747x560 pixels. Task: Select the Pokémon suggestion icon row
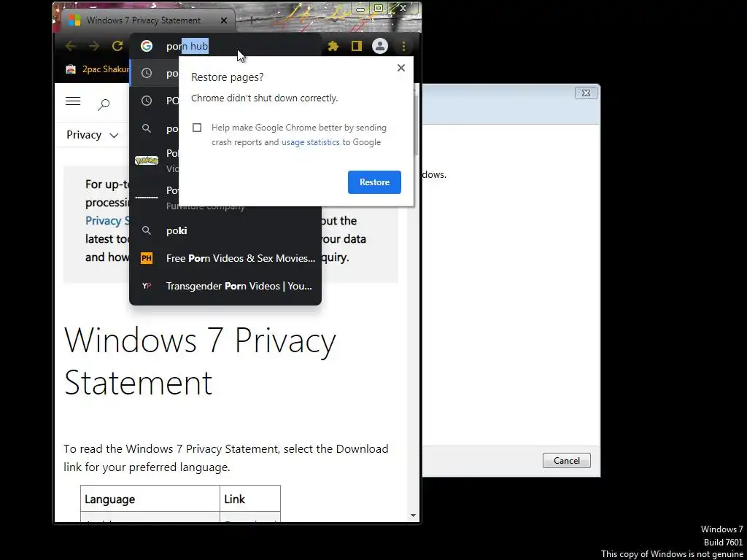tap(155, 161)
